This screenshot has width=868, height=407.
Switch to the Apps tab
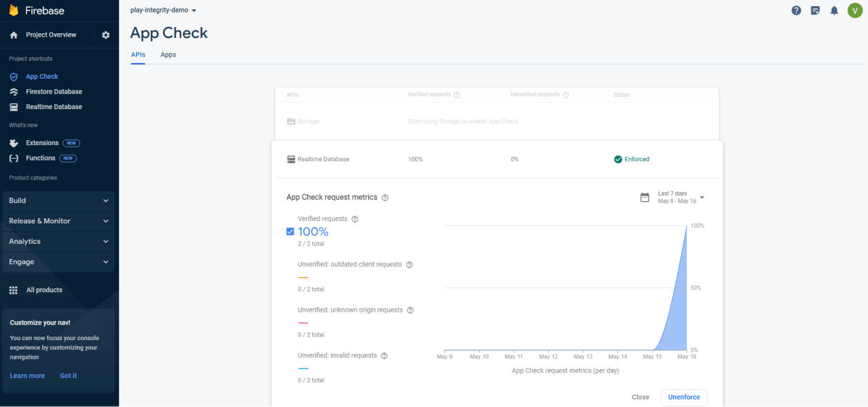(x=168, y=55)
